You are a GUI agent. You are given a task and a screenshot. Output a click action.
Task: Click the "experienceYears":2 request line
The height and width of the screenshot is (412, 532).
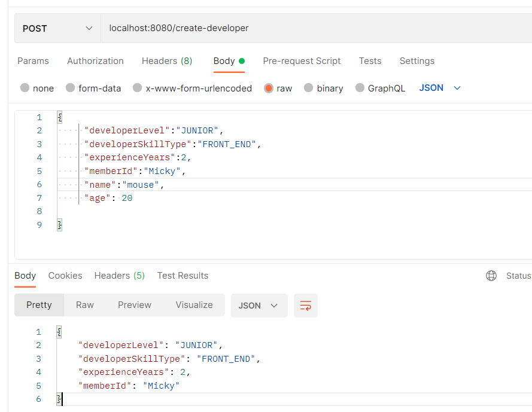click(x=138, y=158)
